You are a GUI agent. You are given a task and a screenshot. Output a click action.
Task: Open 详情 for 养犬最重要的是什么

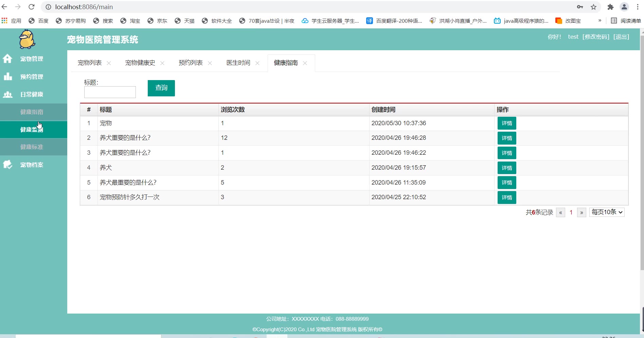(x=507, y=183)
